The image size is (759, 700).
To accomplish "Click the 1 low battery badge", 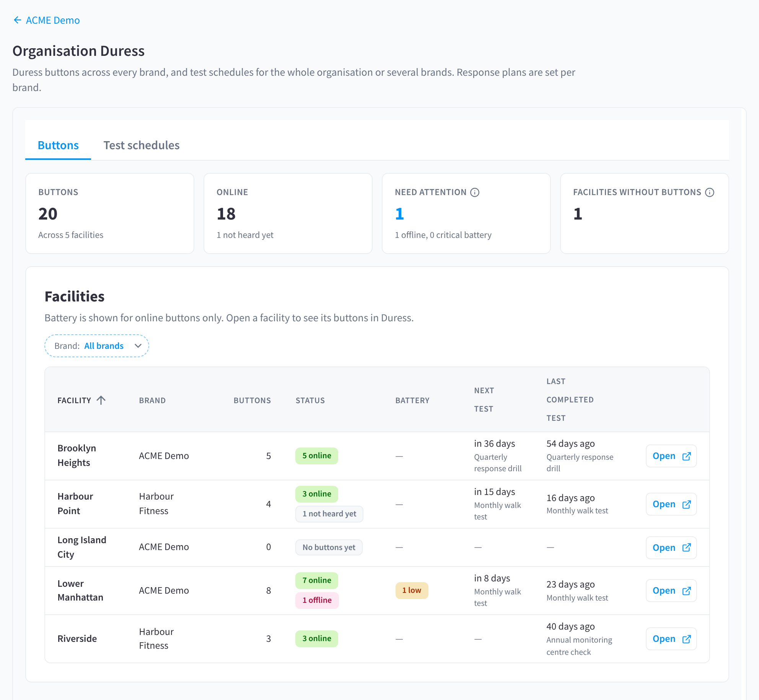I will (412, 591).
